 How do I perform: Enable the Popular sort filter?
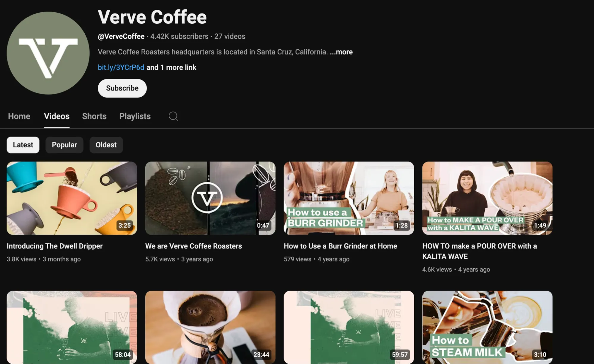64,145
